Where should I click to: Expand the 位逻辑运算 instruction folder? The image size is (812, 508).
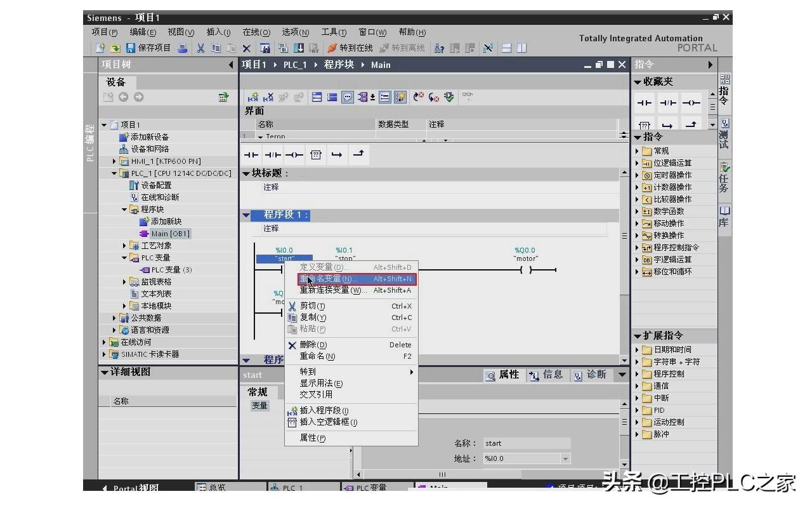[637, 163]
